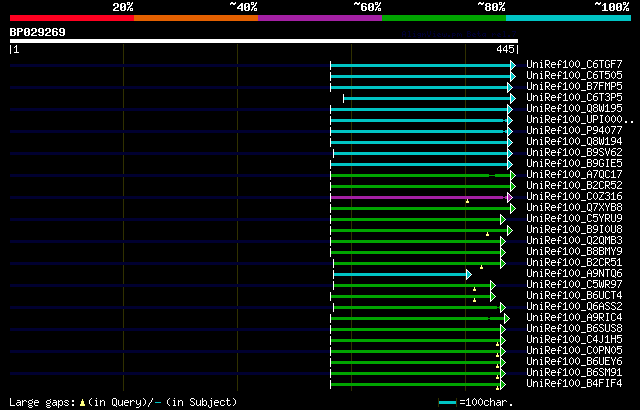Click the yellow query gap marker under B2CR51
This screenshot has width=640, height=410.
[x=482, y=267]
